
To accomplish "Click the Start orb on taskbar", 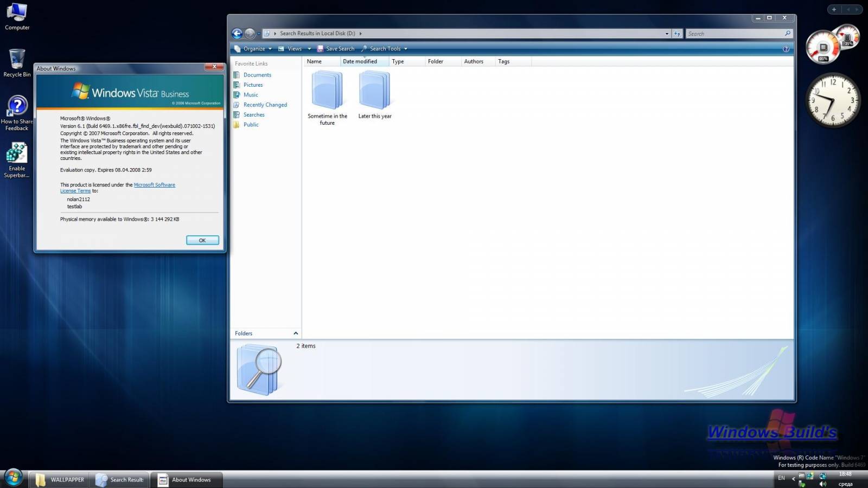I will [x=13, y=478].
